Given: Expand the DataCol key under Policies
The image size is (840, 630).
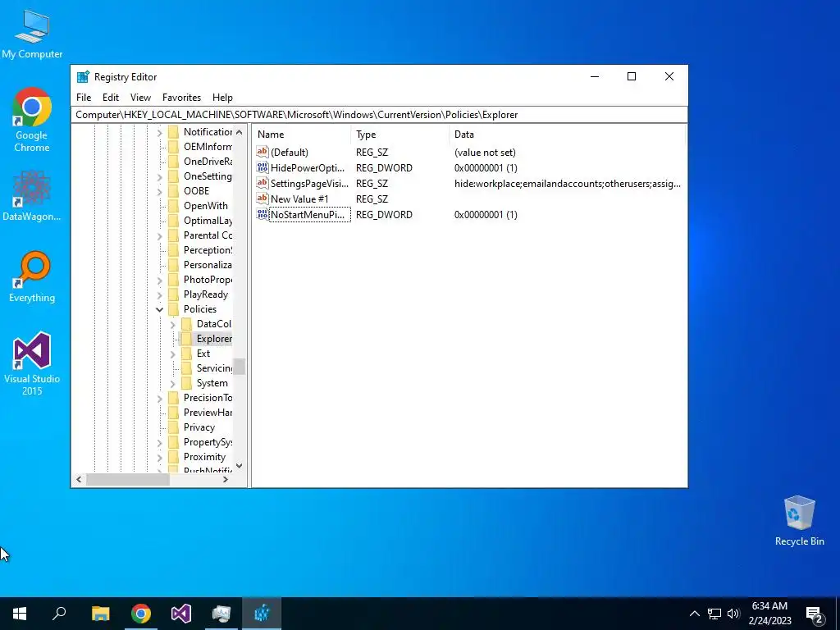Looking at the screenshot, I should click(172, 324).
